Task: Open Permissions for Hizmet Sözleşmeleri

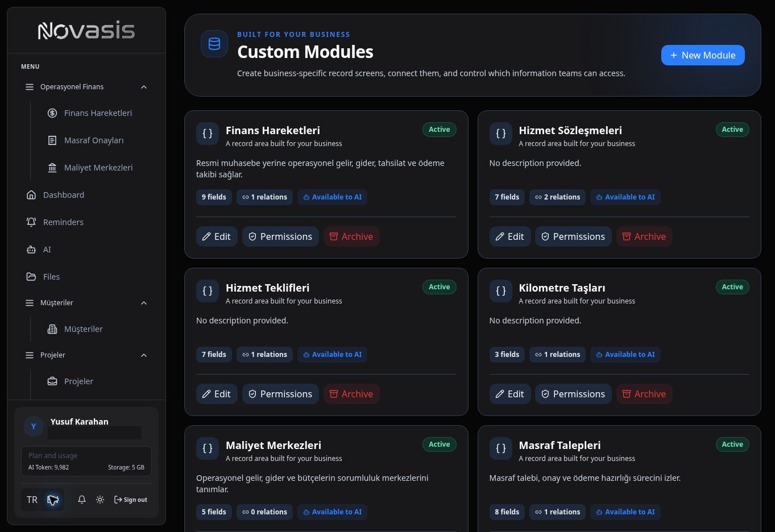Action: (x=573, y=236)
